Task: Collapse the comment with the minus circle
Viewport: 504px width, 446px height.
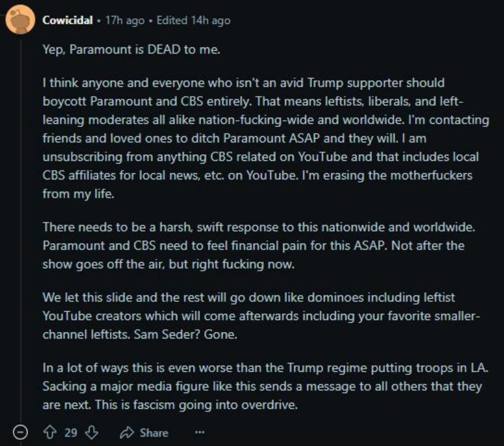Action: pos(20,432)
